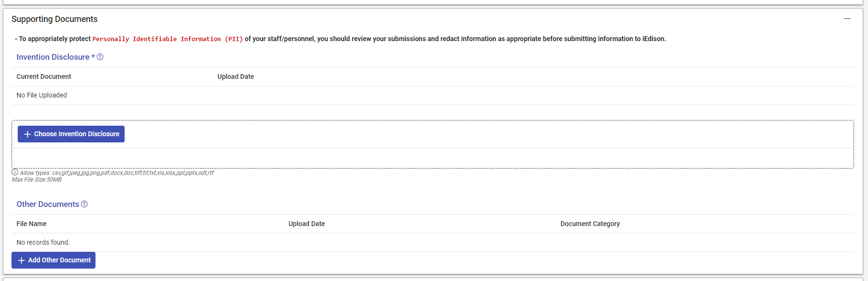Screen dimensions: 868x281
Task: Click the Other Documents section heading
Action: [48, 204]
